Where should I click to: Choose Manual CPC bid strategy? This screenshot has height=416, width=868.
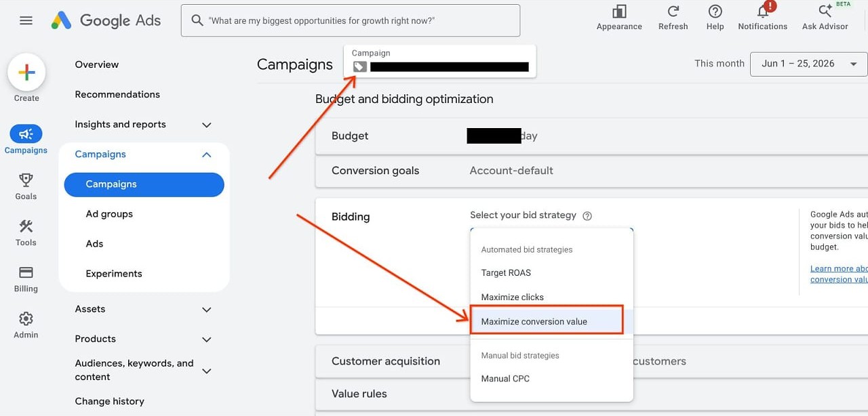pos(551,378)
